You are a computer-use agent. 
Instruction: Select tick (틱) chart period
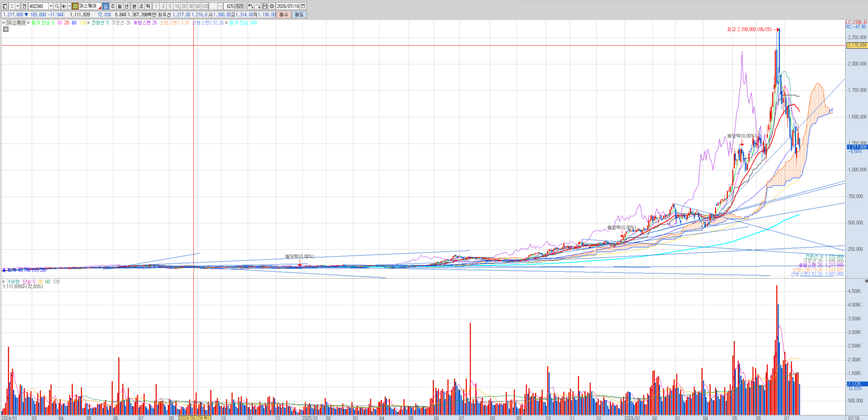pyautogui.click(x=148, y=6)
